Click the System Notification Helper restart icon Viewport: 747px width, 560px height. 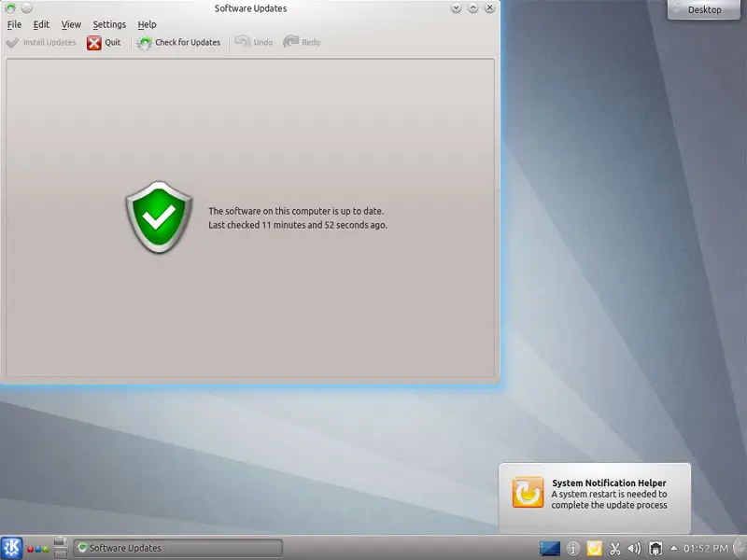coord(528,492)
